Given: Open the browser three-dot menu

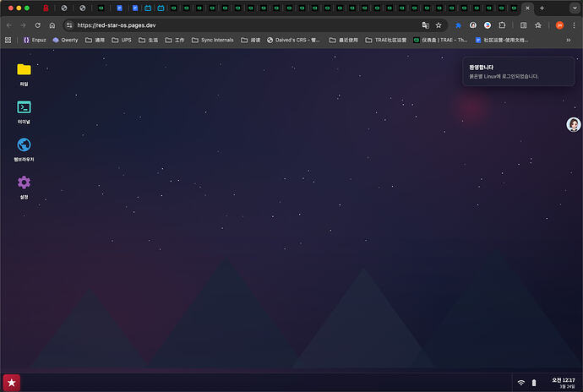Looking at the screenshot, I should tap(574, 25).
